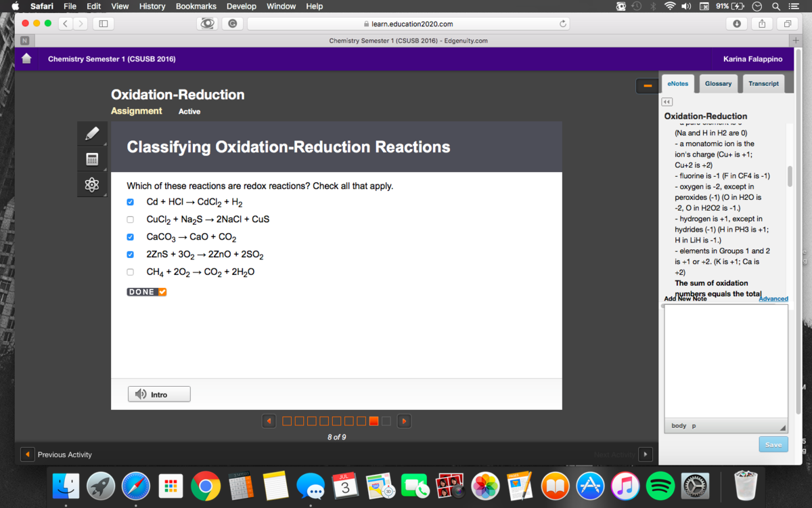Click the eye extension icon in toolbar
Image resolution: width=812 pixels, height=508 pixels.
207,24
